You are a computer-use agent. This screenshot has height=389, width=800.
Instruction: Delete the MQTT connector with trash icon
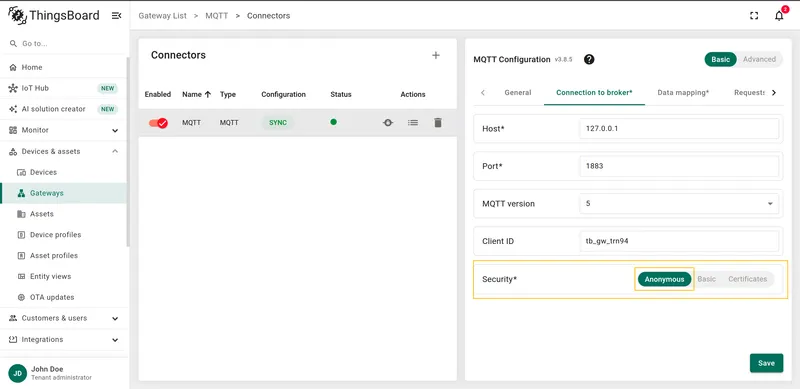coord(438,123)
